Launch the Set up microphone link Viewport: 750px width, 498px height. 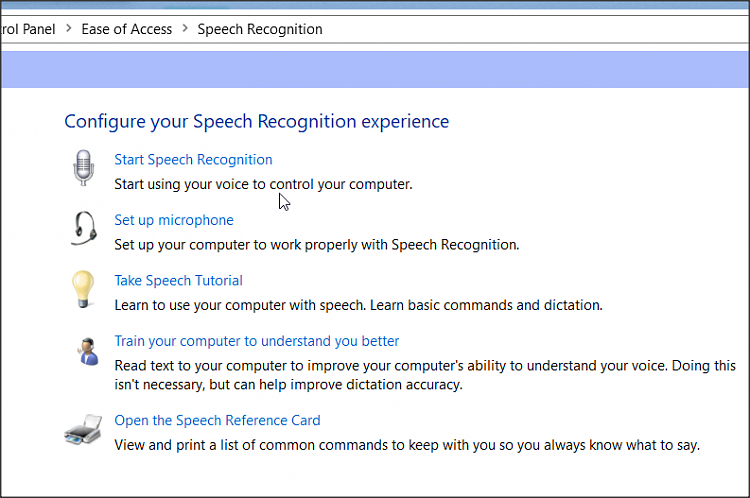point(174,220)
